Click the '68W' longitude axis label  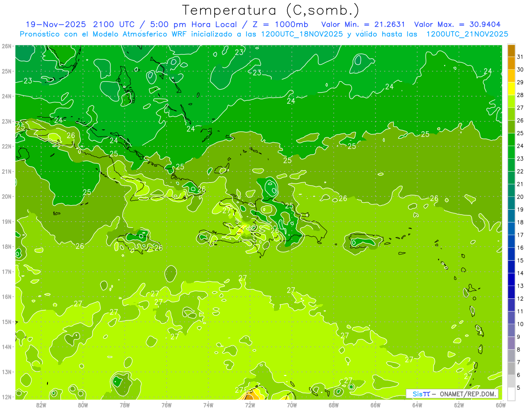pos(333,405)
